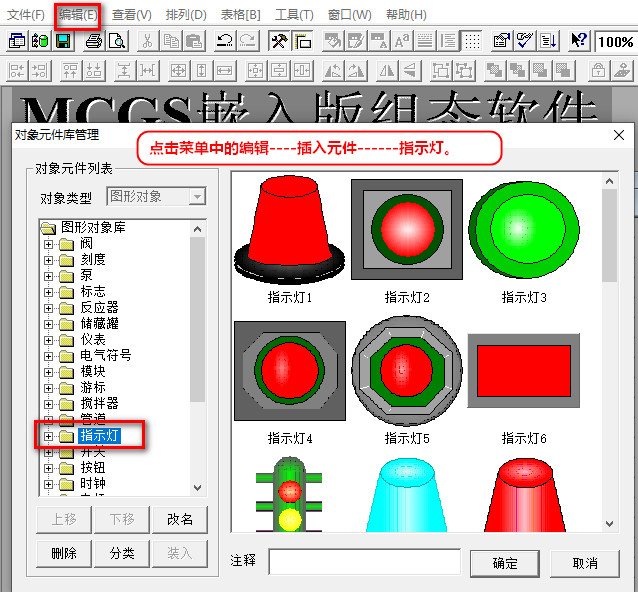
Task: Click the 100% zoom field
Action: point(615,41)
